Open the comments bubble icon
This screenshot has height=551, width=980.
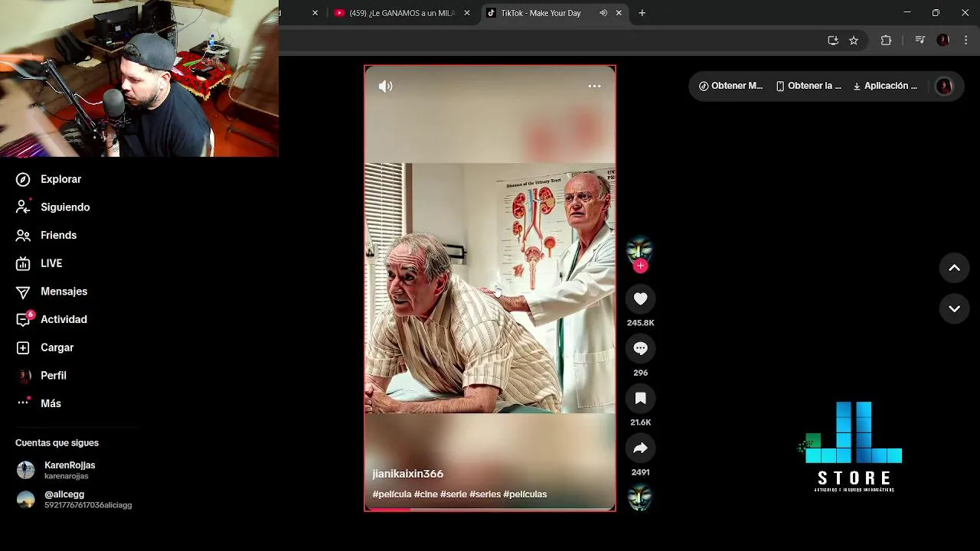coord(641,349)
